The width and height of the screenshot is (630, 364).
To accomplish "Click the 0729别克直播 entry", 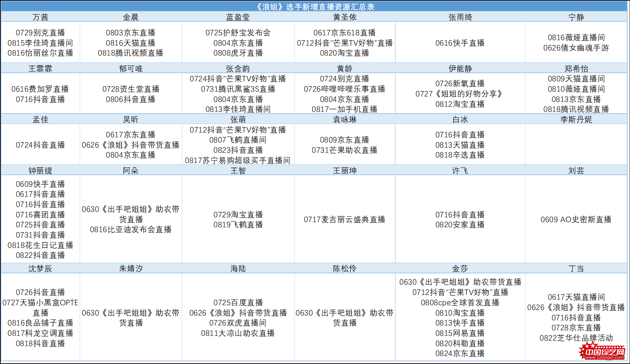I will (41, 33).
